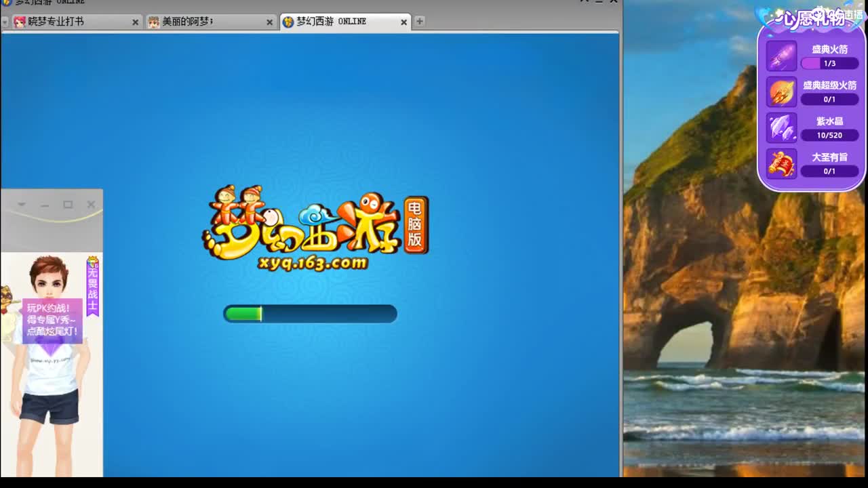The width and height of the screenshot is (868, 488).
Task: Click the 大圣有旨 scroll gift icon
Action: [781, 163]
